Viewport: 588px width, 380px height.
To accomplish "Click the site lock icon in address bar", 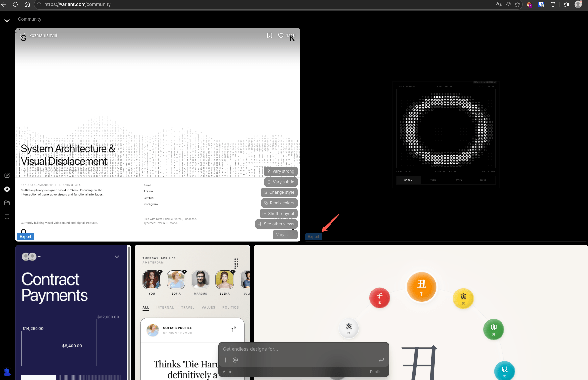I will point(39,4).
